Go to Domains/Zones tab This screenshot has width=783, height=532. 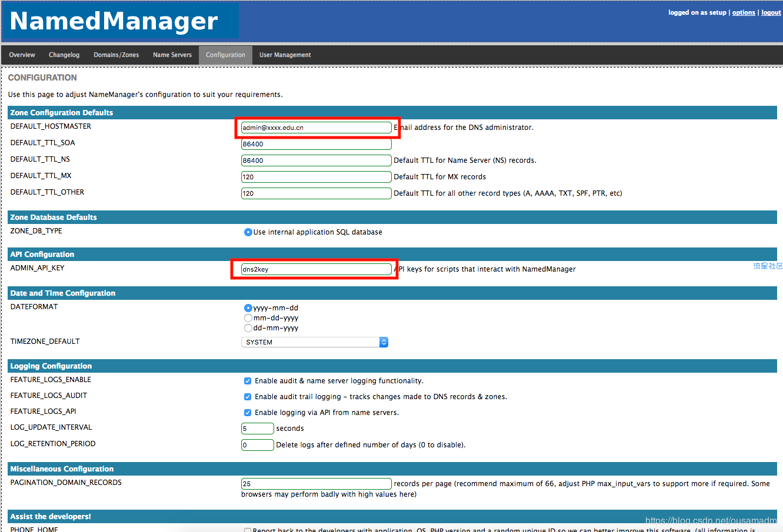116,55
